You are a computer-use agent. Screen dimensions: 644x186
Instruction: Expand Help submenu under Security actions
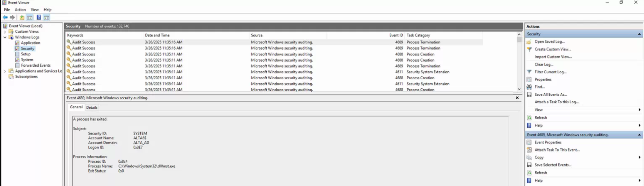639,125
